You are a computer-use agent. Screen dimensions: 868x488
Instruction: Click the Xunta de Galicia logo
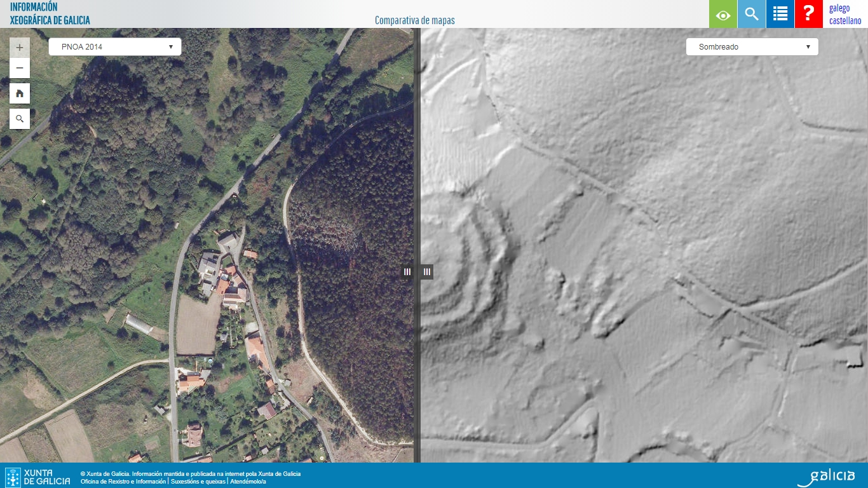[38, 477]
